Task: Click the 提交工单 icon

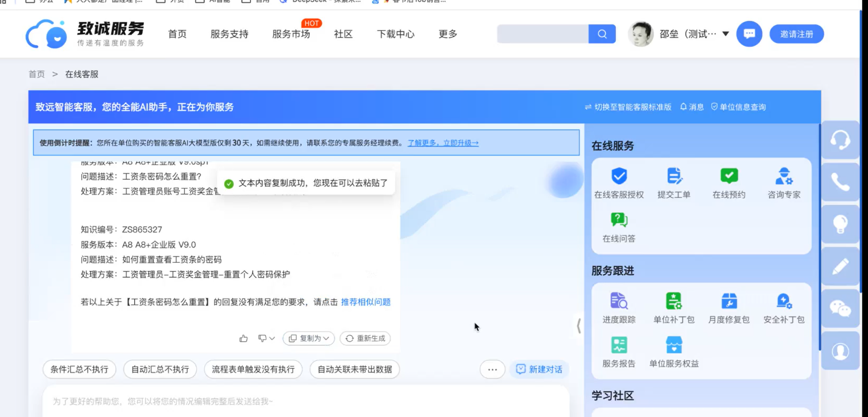Action: pyautogui.click(x=674, y=176)
